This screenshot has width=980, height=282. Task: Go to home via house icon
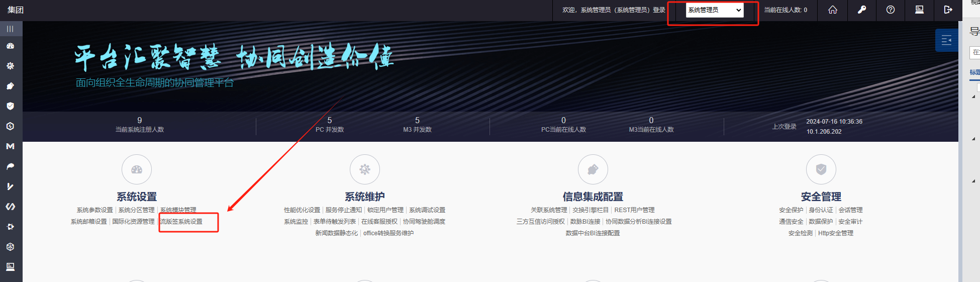click(833, 10)
